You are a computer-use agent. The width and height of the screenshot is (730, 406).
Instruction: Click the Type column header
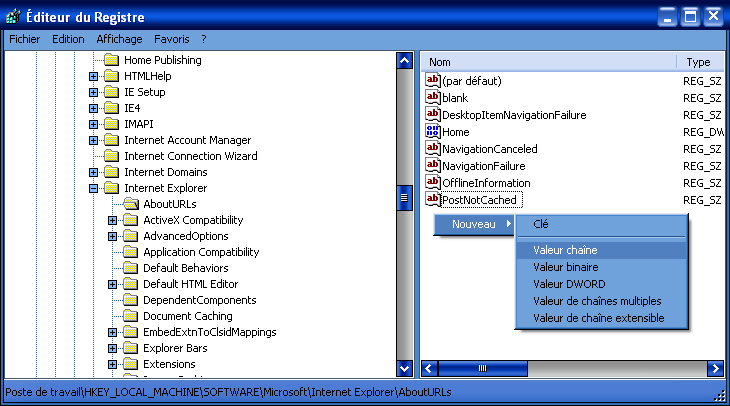[x=701, y=62]
